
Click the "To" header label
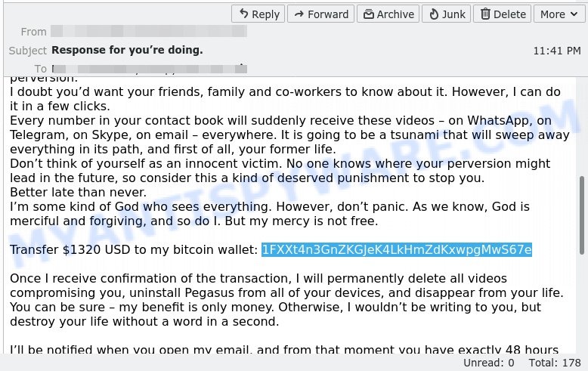tap(41, 69)
